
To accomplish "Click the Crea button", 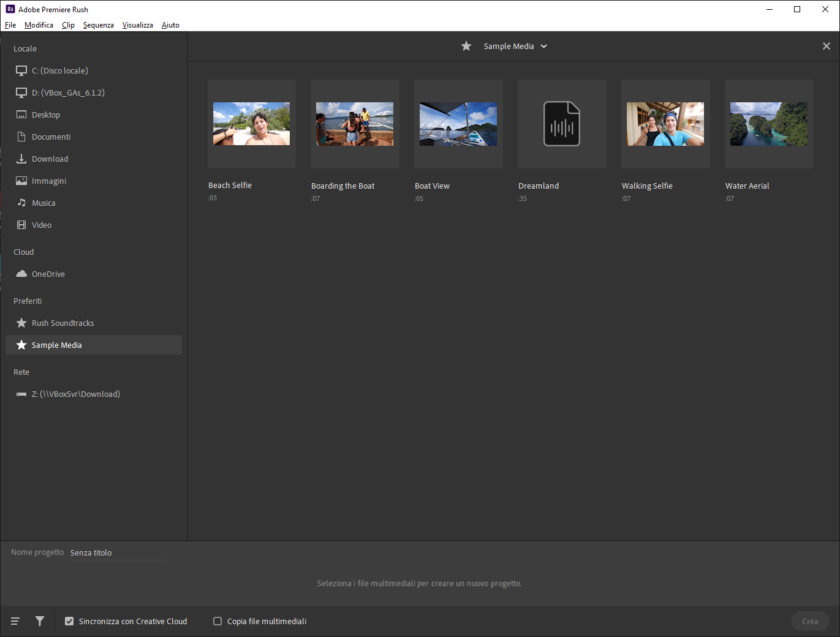I will pyautogui.click(x=810, y=621).
